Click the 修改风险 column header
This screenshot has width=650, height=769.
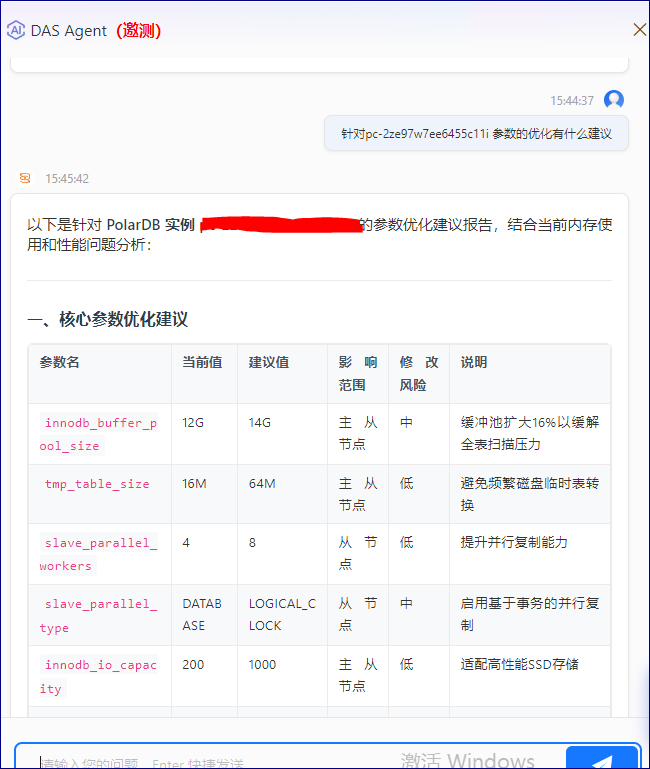pos(419,374)
